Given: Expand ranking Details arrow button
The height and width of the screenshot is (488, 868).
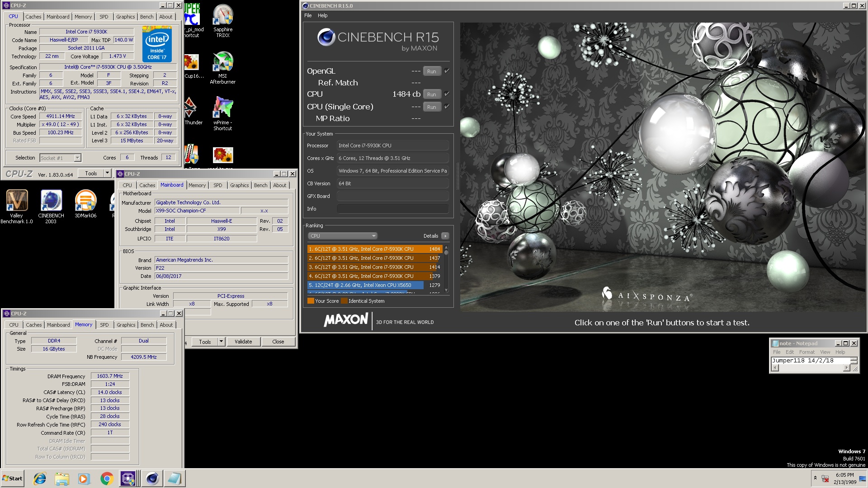Looking at the screenshot, I should pos(445,236).
